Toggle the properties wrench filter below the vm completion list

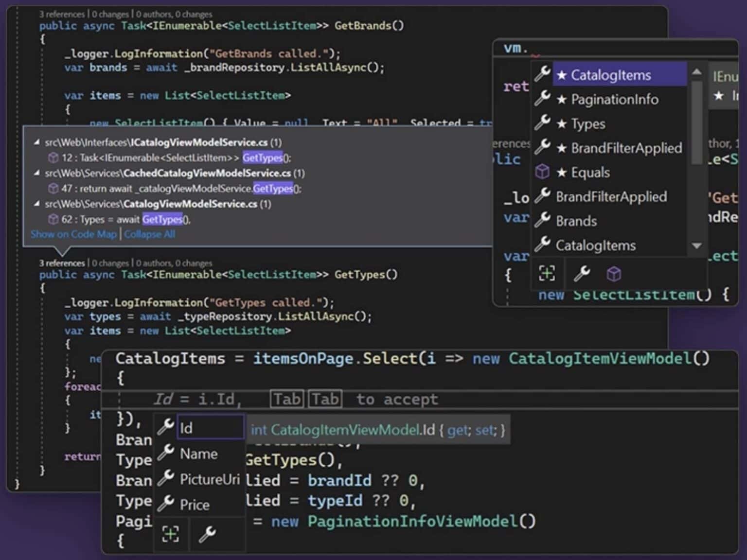coord(582,274)
